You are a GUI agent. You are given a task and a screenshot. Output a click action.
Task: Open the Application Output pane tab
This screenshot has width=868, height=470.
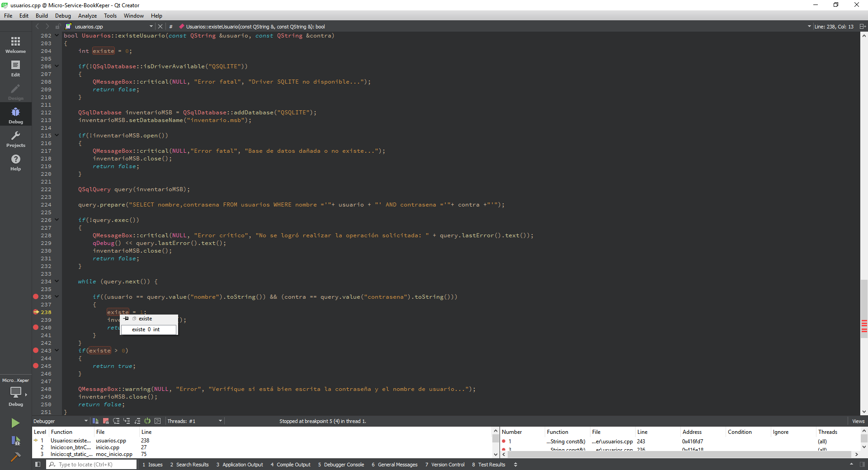coord(240,465)
